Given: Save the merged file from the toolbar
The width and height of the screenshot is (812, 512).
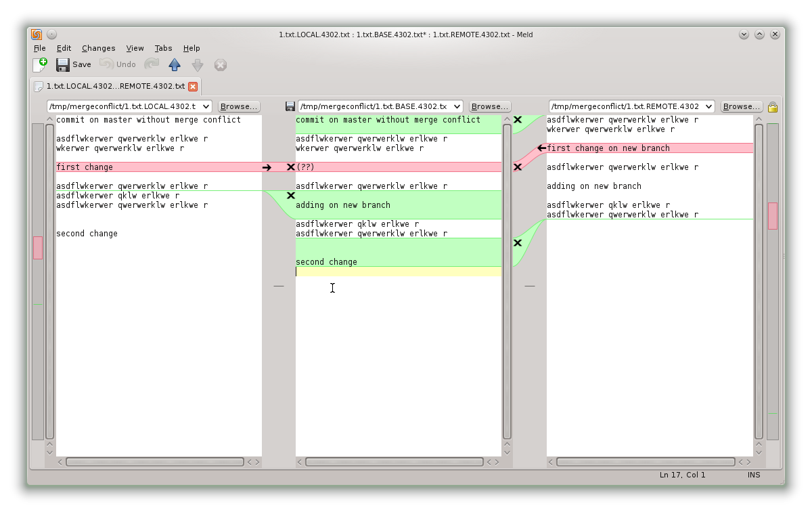Looking at the screenshot, I should coord(74,64).
